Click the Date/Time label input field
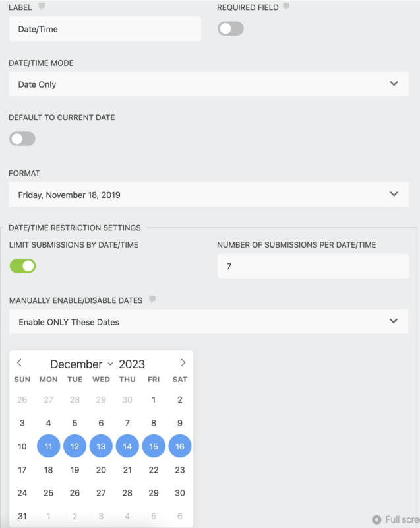The width and height of the screenshot is (420, 528). point(105,28)
